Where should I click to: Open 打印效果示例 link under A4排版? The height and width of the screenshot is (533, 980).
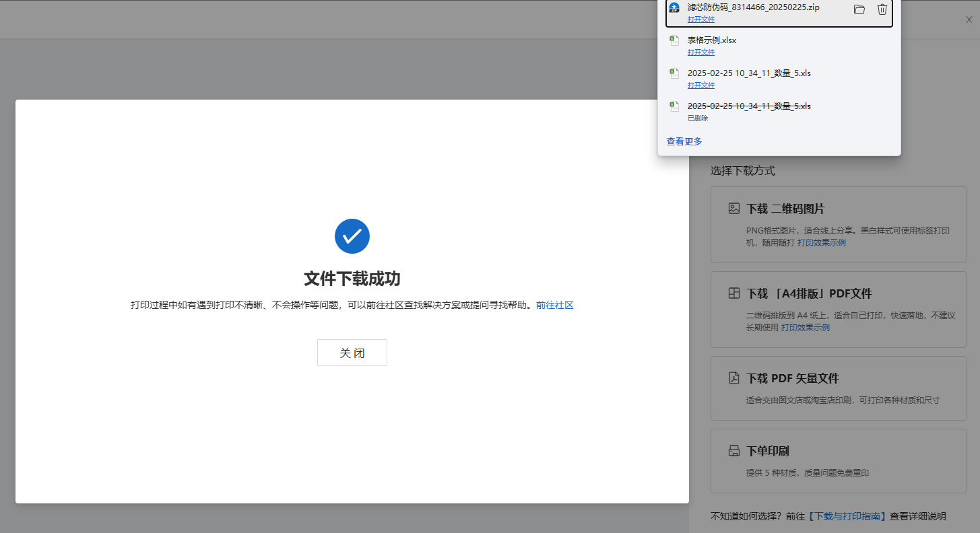[x=806, y=328]
